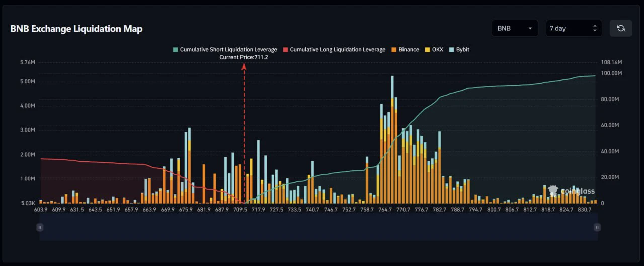Click the 740.7 x-axis label

[x=312, y=209]
